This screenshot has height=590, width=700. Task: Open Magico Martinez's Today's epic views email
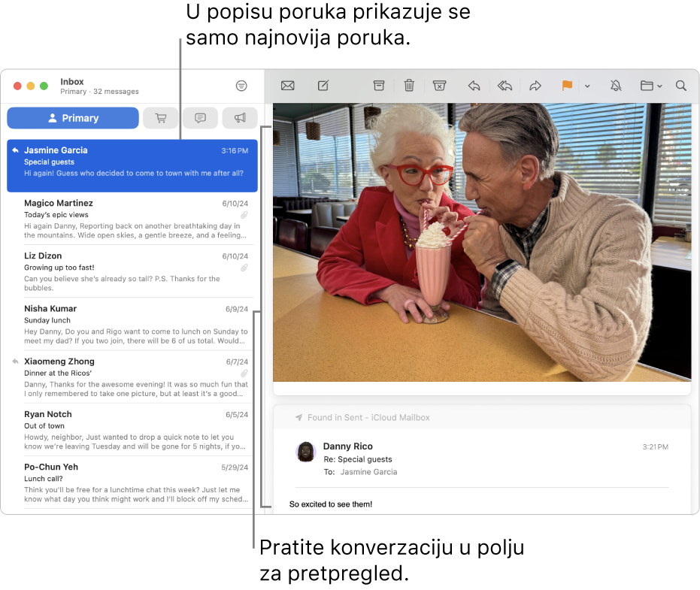coord(132,219)
